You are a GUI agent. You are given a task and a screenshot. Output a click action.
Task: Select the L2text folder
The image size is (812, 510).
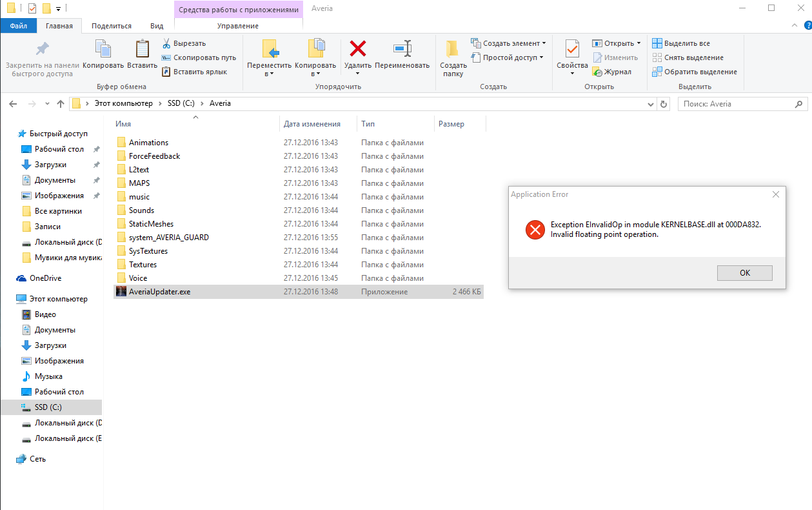(298, 170)
